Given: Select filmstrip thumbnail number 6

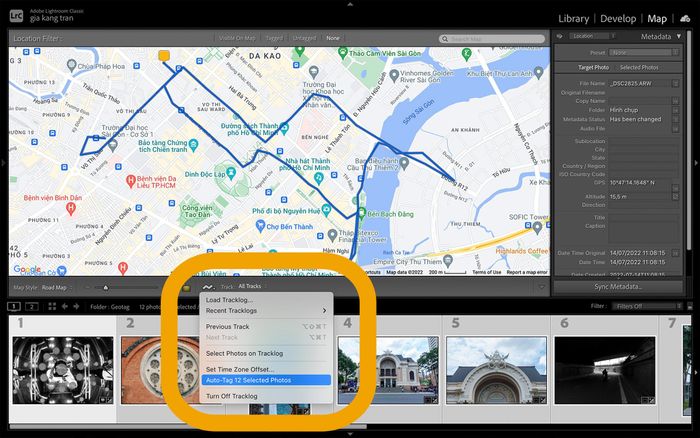Looking at the screenshot, I should click(x=605, y=371).
